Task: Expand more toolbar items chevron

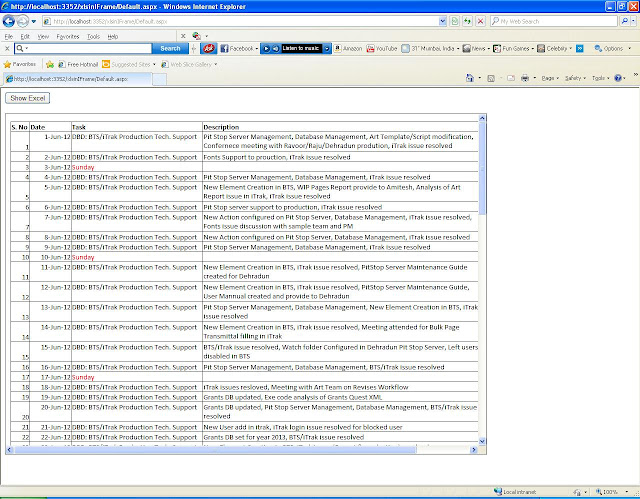Action: click(580, 49)
